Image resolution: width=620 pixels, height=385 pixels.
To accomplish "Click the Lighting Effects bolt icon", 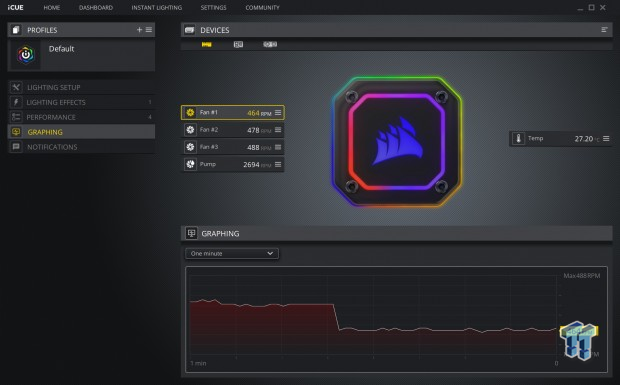I will (16, 102).
